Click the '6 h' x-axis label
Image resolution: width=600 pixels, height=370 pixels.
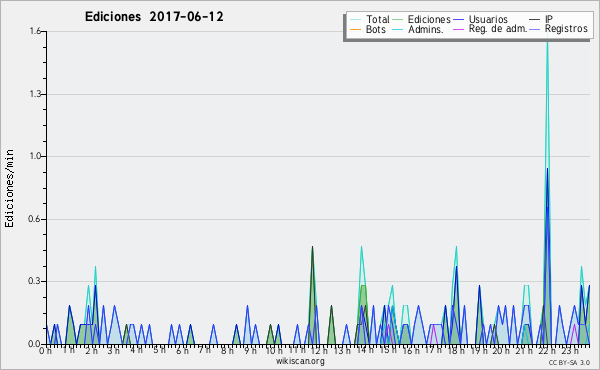tap(182, 351)
